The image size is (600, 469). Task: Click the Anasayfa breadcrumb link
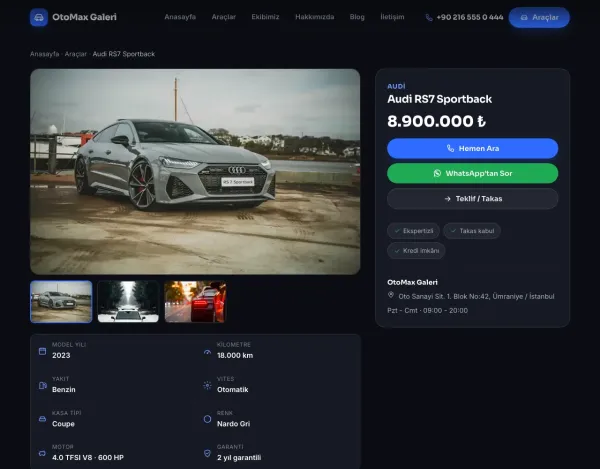(44, 54)
